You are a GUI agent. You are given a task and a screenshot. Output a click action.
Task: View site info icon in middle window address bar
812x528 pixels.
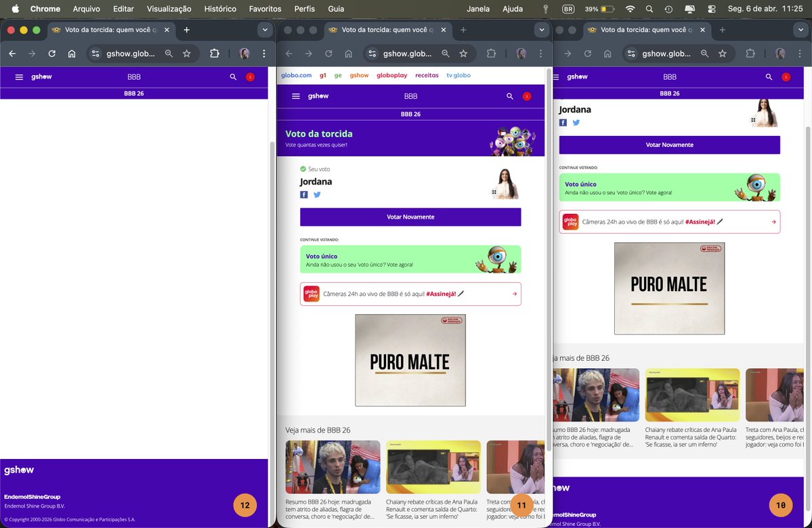pyautogui.click(x=372, y=53)
